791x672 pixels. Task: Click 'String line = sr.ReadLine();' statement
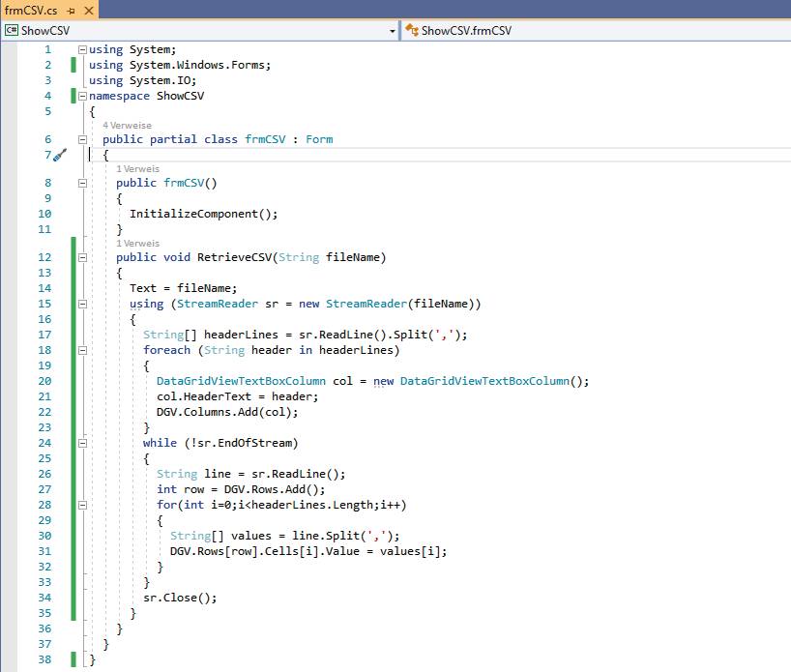[x=251, y=474]
